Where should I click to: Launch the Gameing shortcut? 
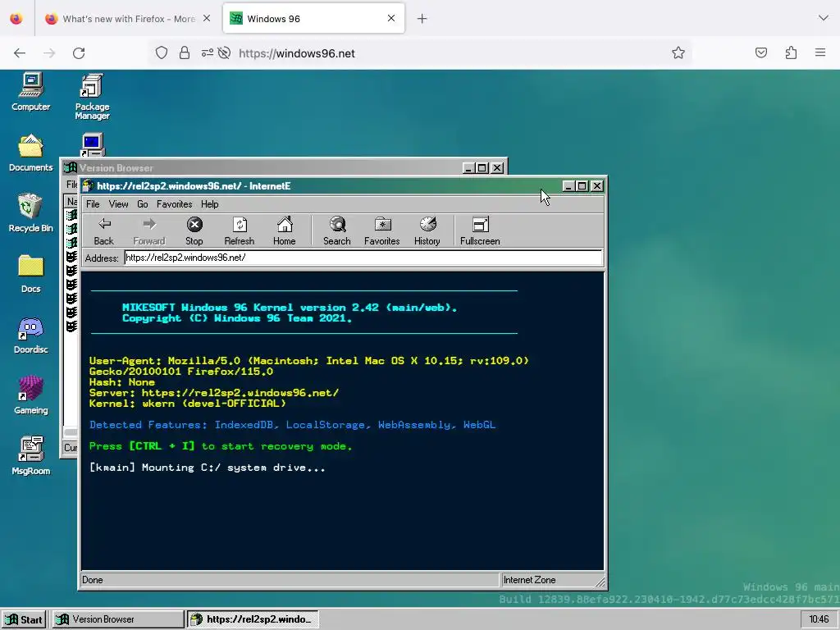tap(30, 395)
